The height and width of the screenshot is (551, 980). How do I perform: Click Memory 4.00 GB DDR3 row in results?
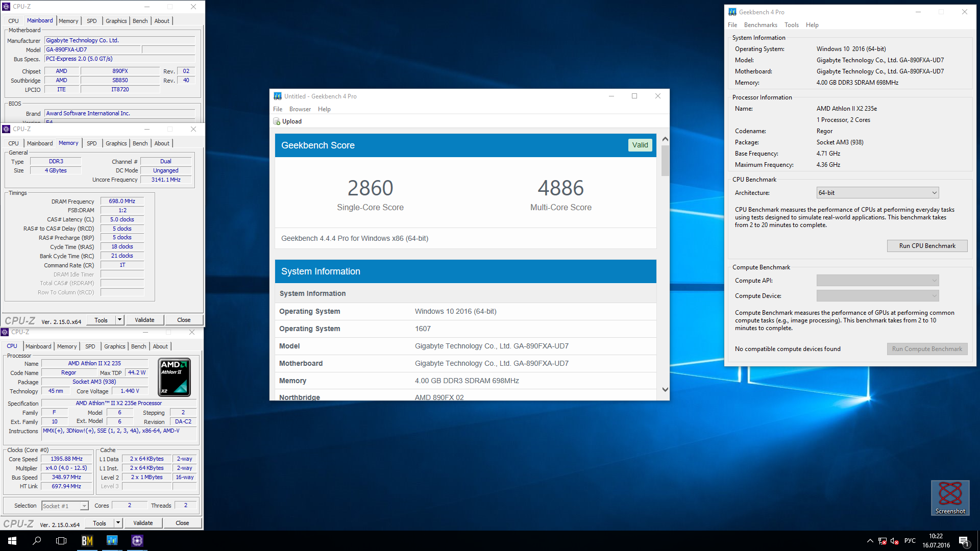(465, 381)
